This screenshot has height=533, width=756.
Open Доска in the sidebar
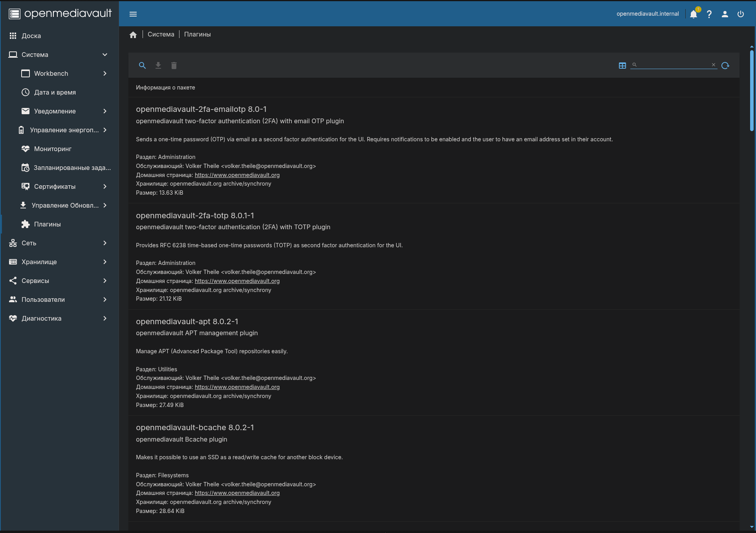[59, 36]
